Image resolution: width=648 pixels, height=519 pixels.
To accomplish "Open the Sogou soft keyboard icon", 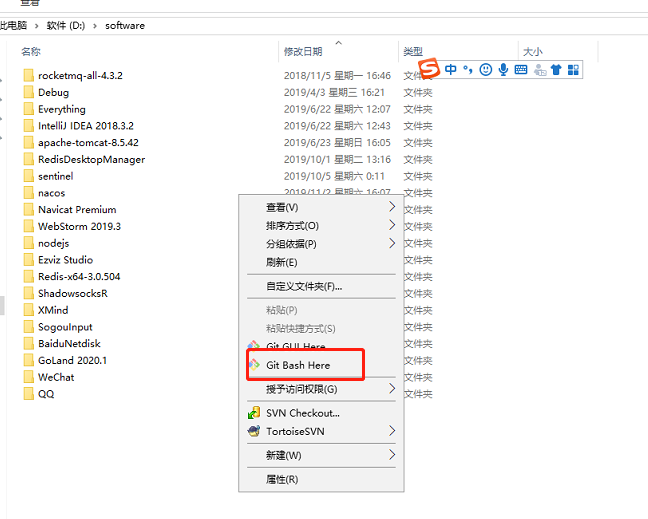I will coord(521,70).
